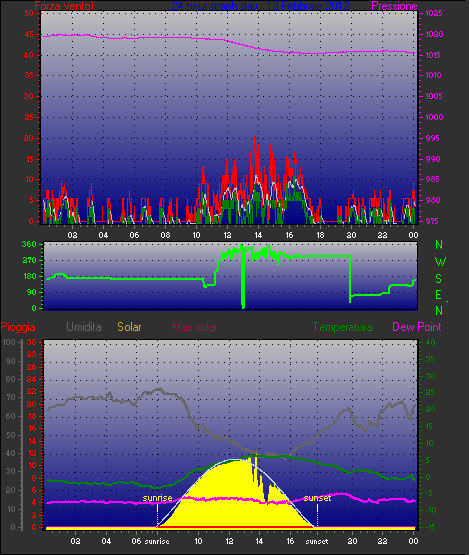Click the Pressione axis title
Screen dimensions: 469x555
(x=394, y=6)
